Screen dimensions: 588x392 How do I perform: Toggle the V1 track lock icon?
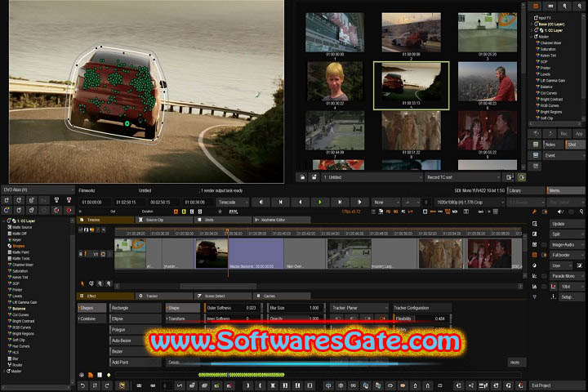(80, 254)
